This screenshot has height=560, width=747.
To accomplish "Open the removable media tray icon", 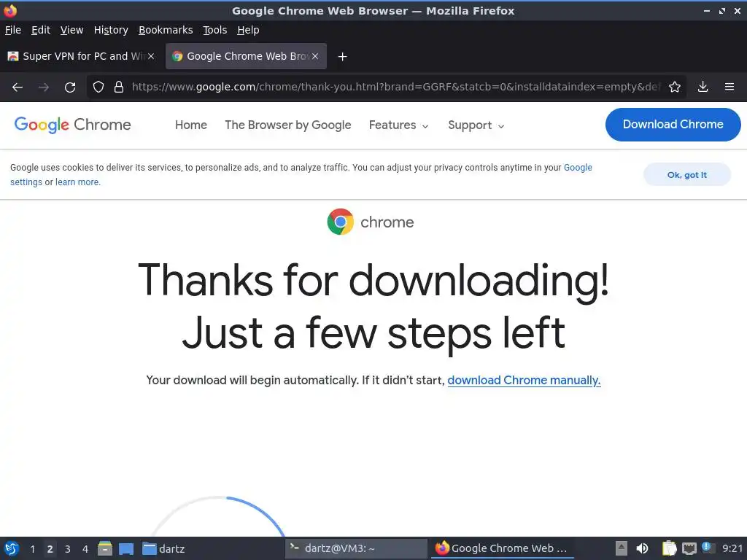I will pyautogui.click(x=622, y=548).
